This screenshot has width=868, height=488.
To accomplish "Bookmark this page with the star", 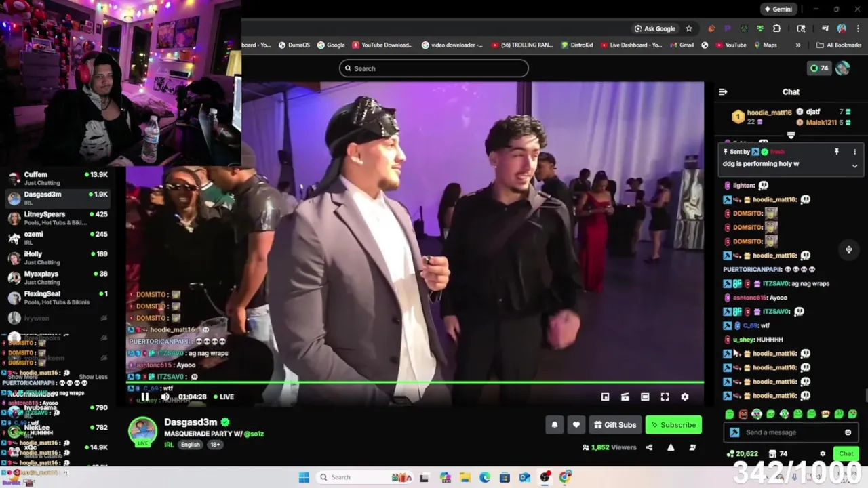I will tap(689, 28).
